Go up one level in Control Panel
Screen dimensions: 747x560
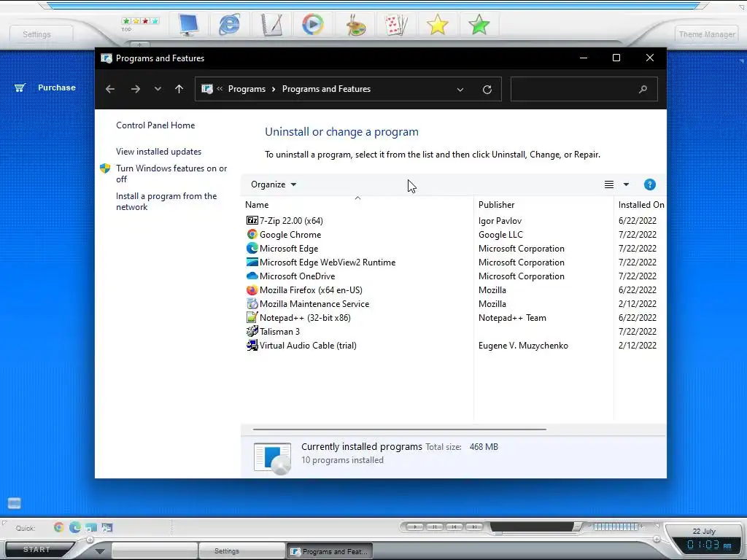[x=179, y=89]
